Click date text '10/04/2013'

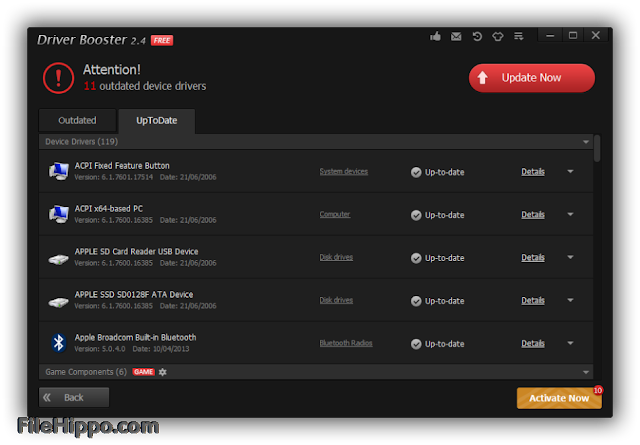click(x=171, y=349)
